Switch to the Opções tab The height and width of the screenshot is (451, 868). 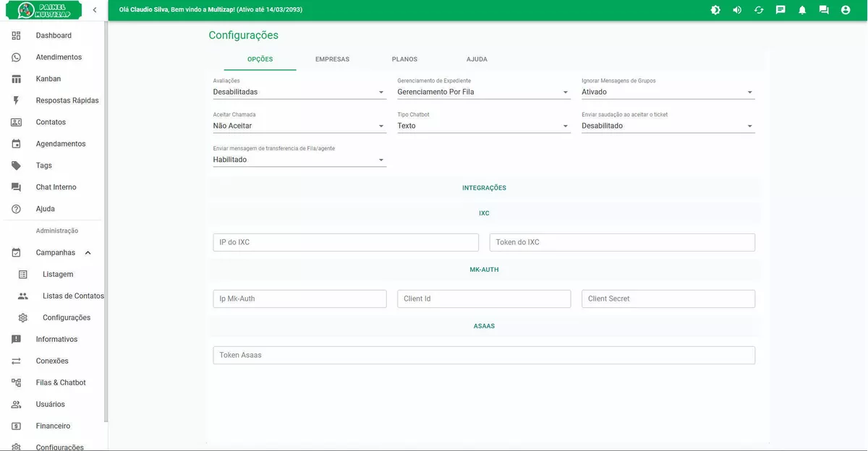(260, 59)
